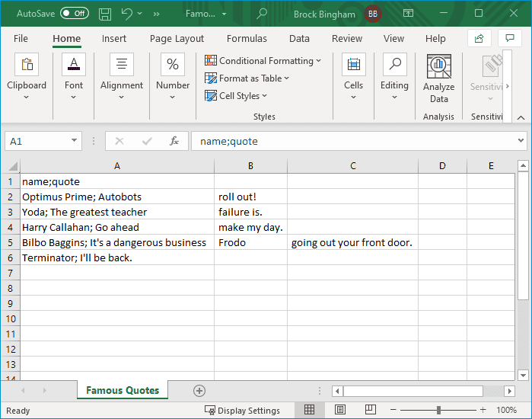Screen dimensions: 532x419
Task: Switch to Normal view icon
Action: coord(309,410)
